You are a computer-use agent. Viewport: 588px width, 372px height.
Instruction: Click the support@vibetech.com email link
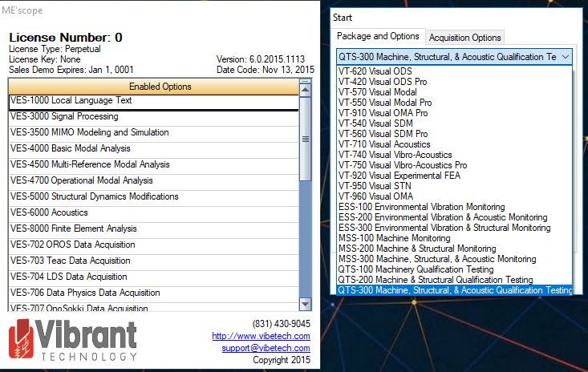tap(266, 348)
